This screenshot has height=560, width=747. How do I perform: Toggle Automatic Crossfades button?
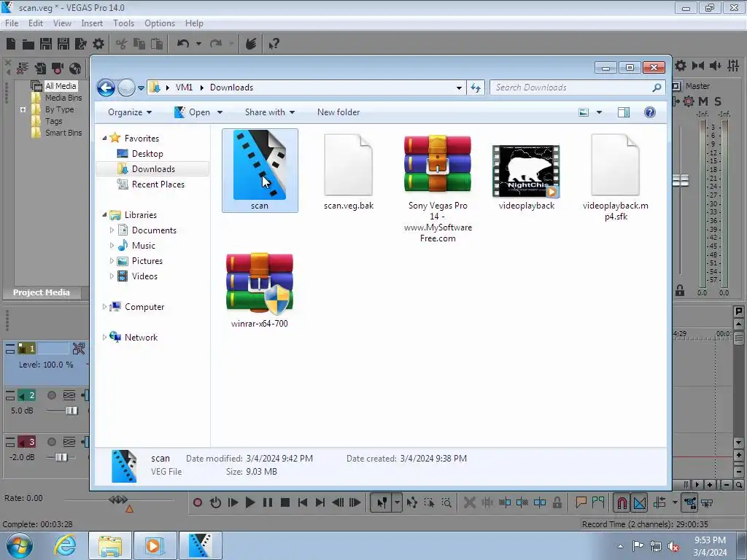click(640, 502)
